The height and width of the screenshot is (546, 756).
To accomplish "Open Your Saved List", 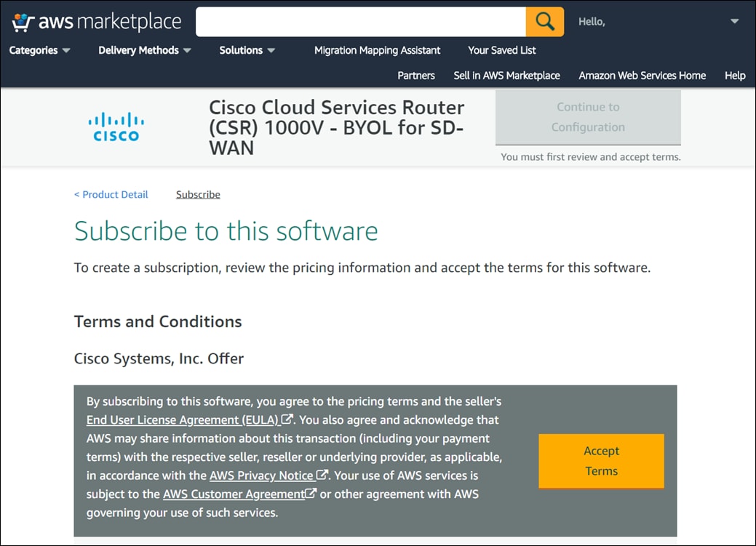I will [x=501, y=50].
